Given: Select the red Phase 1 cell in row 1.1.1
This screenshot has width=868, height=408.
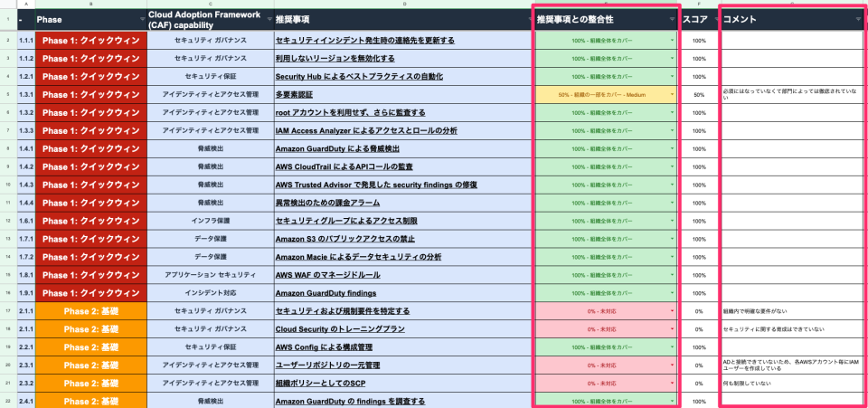Looking at the screenshot, I should 89,41.
